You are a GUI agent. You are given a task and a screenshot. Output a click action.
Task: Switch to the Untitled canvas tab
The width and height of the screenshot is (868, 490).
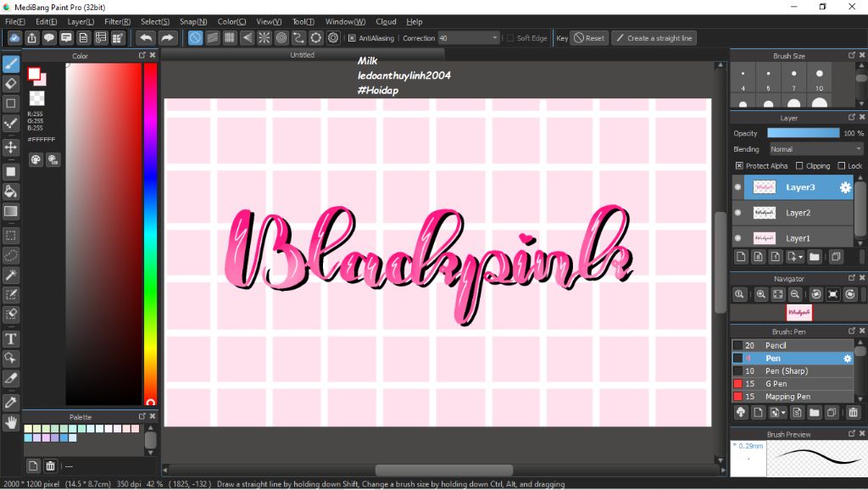click(303, 55)
